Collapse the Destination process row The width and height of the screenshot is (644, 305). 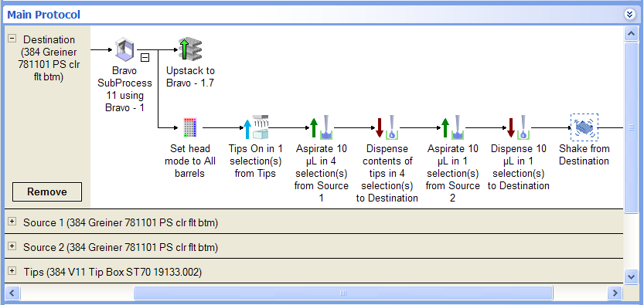(x=12, y=39)
